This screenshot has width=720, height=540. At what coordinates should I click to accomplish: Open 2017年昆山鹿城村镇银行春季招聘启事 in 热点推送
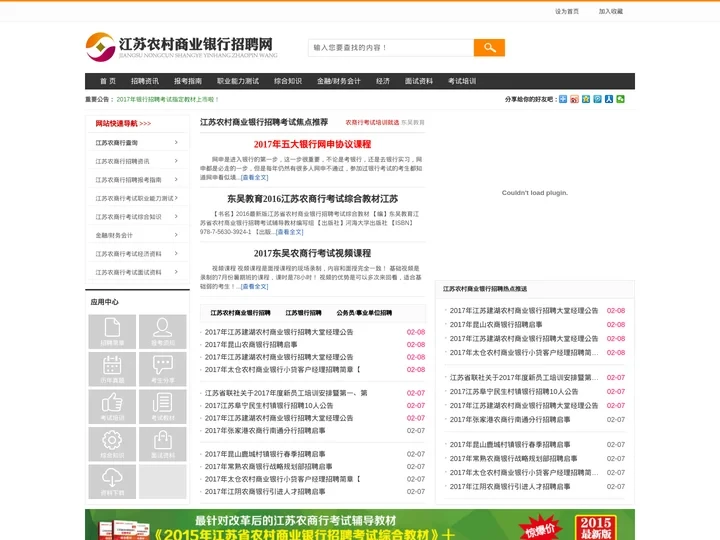(510, 444)
